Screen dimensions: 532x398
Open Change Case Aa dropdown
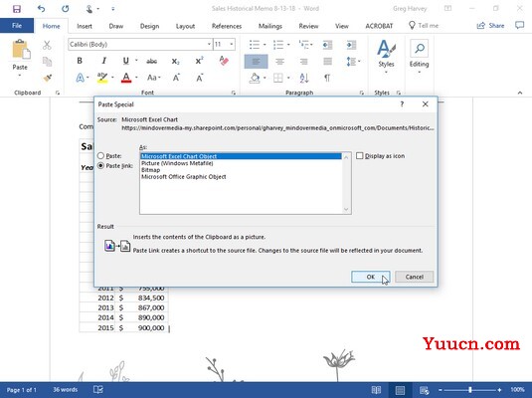(153, 78)
